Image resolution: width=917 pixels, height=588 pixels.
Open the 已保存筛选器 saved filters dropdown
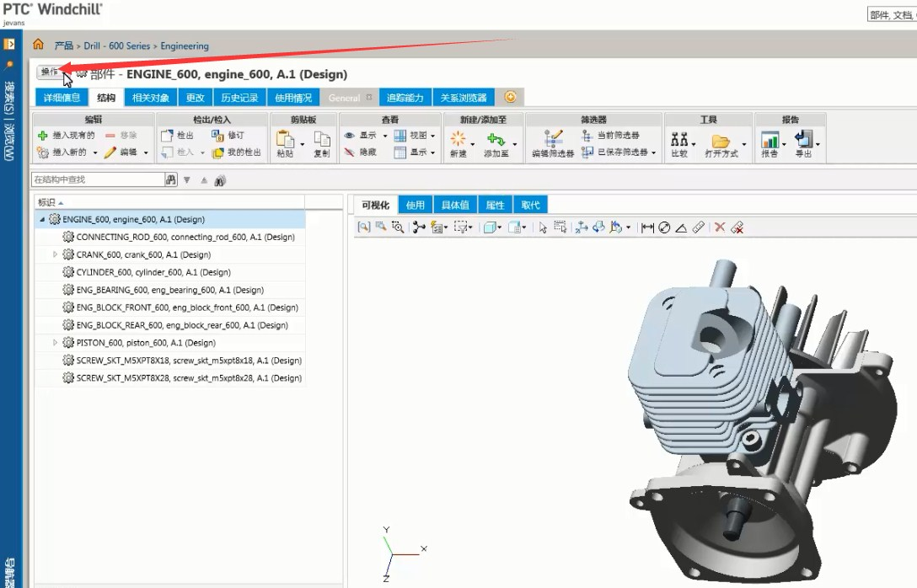pos(654,152)
